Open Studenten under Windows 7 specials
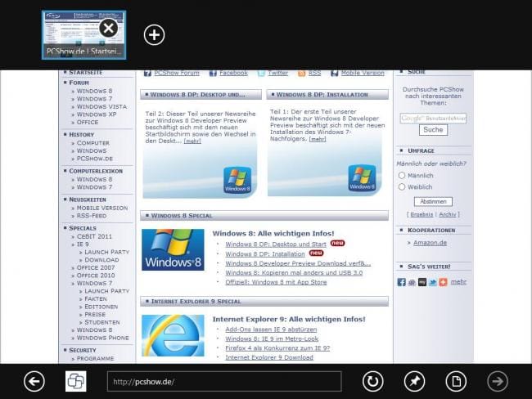This screenshot has width=532, height=399. pos(102,322)
